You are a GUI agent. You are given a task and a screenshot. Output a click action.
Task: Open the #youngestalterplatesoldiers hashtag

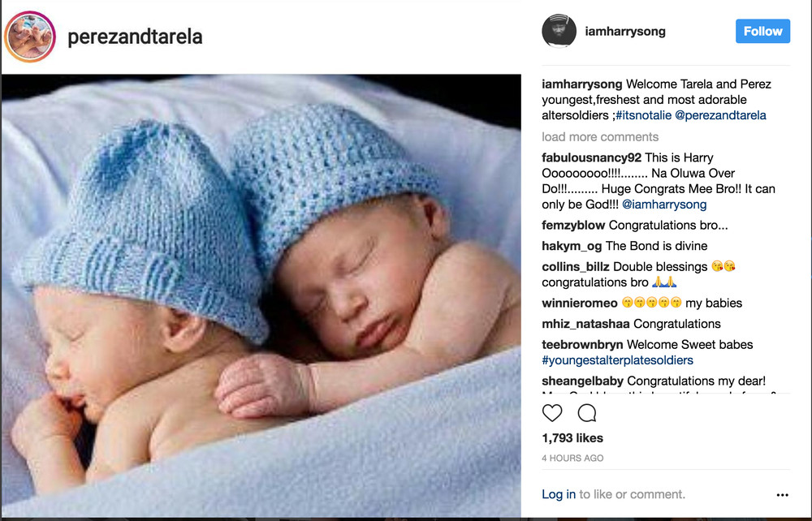pyautogui.click(x=617, y=360)
